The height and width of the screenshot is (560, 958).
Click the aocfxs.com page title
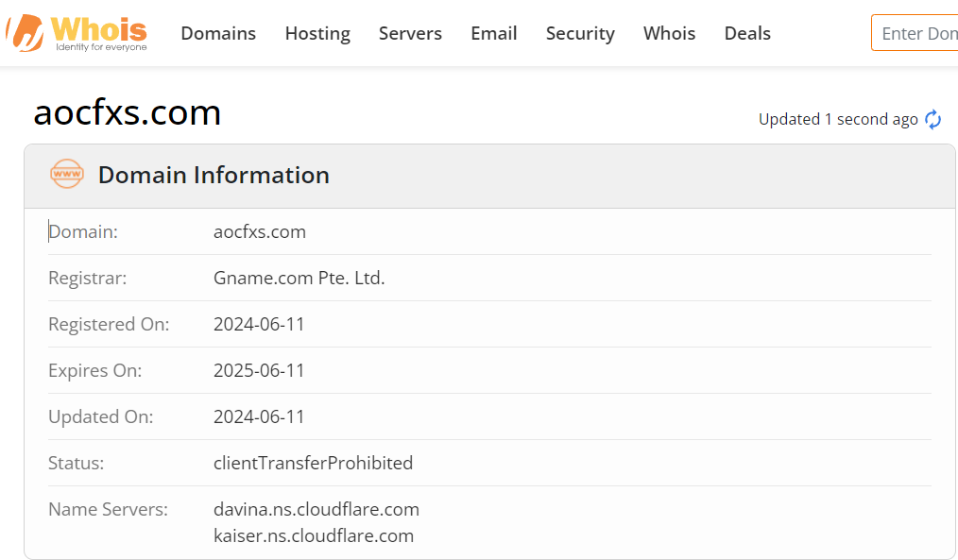coord(128,112)
